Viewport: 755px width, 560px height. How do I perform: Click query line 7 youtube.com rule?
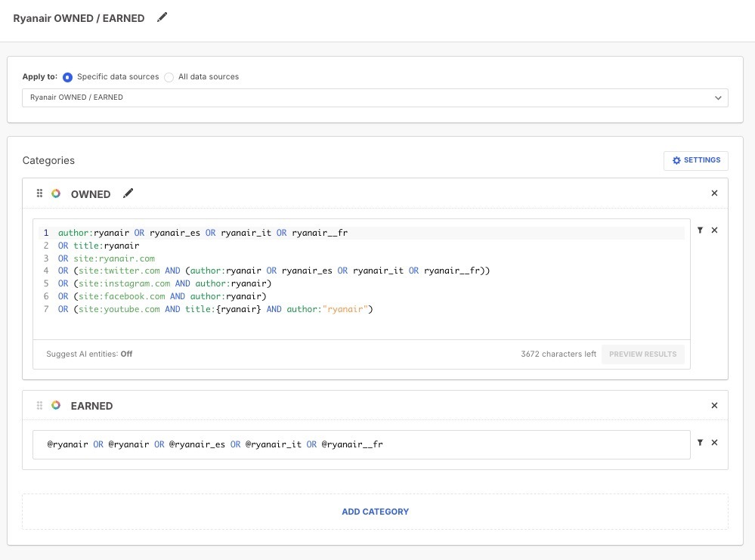(215, 309)
